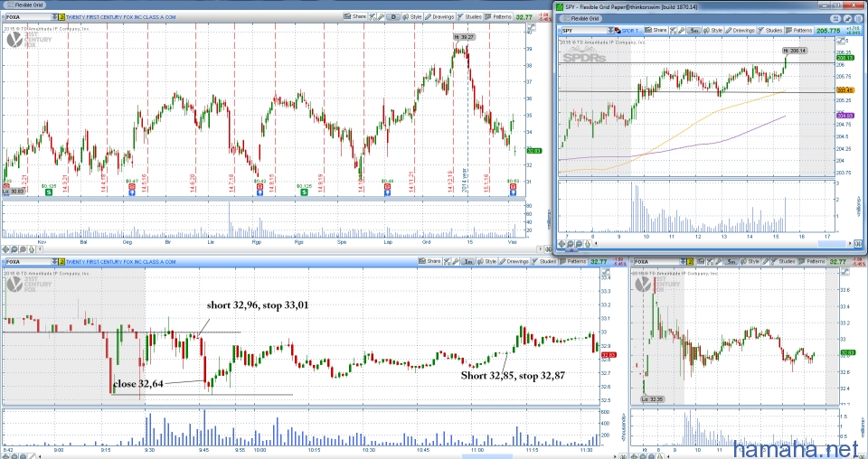This screenshot has width=868, height=459.
Task: Open Style menu in lower-right FOXA chart
Action: 750,261
